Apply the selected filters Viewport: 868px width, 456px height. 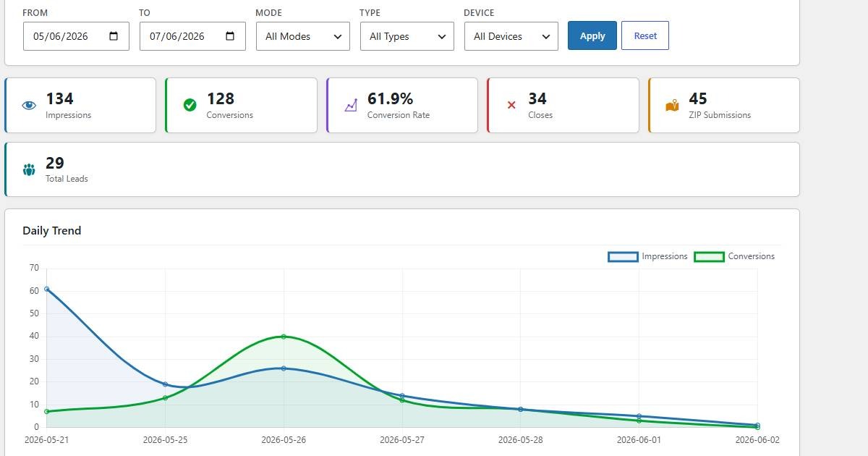point(592,35)
